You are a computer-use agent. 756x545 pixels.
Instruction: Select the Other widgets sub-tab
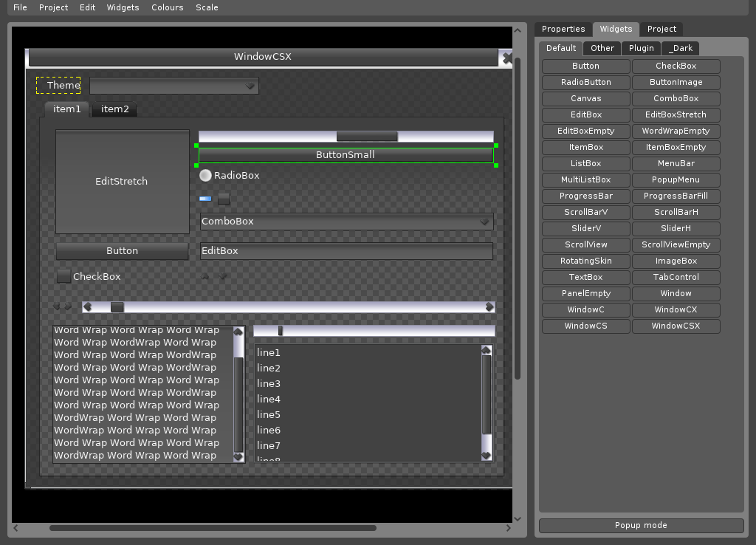602,48
